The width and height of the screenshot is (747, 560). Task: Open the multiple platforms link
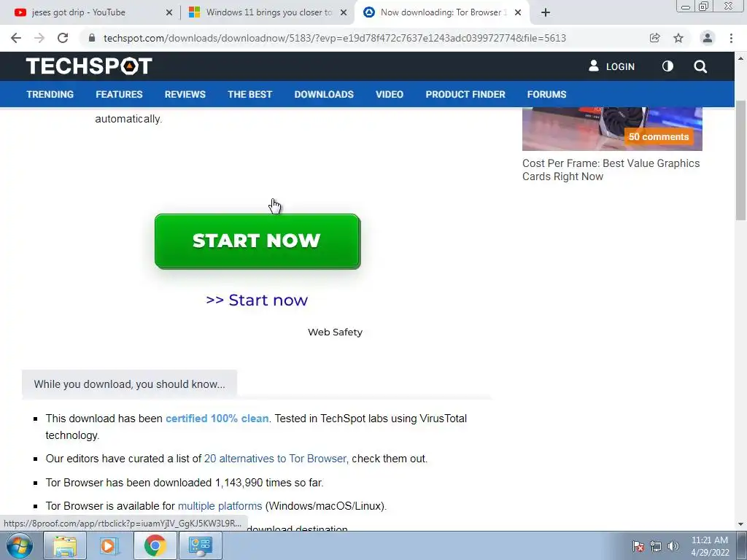[220, 506]
